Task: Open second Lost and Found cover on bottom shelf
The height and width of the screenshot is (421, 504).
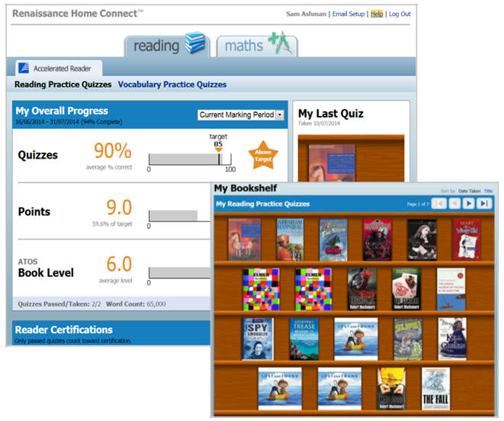Action: click(x=339, y=389)
